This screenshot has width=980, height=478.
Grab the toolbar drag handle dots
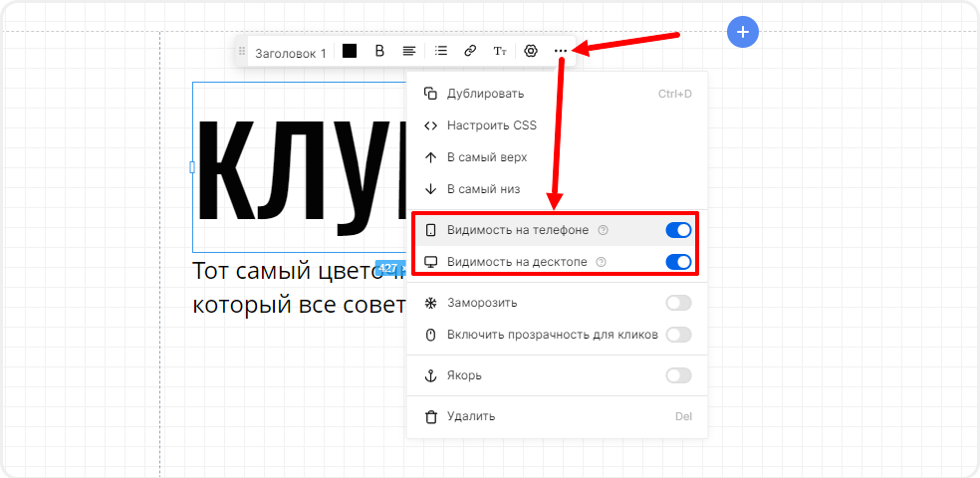click(x=242, y=52)
